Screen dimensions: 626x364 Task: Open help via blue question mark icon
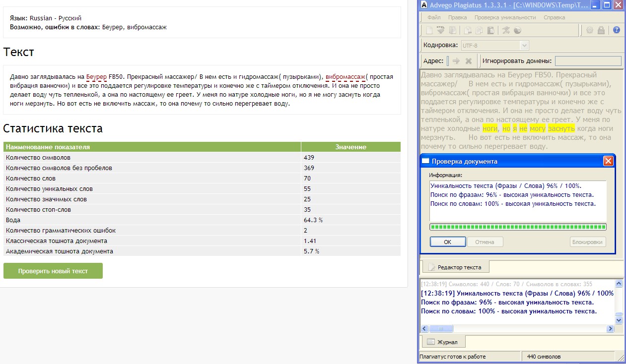[617, 30]
